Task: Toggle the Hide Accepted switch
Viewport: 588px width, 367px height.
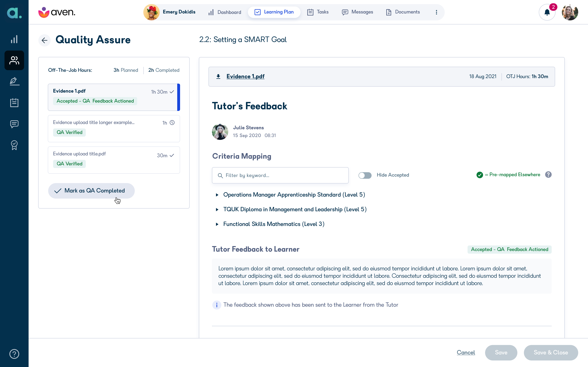Action: (365, 175)
